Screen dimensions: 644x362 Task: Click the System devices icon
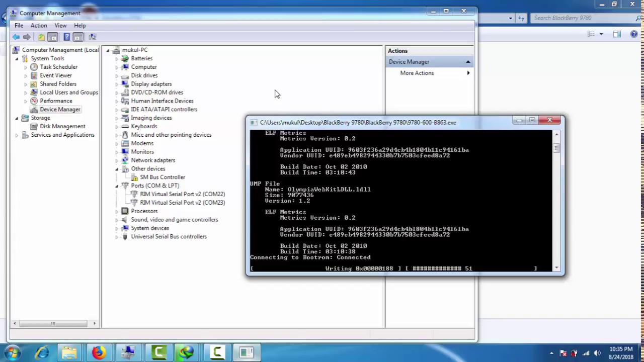[x=125, y=228]
